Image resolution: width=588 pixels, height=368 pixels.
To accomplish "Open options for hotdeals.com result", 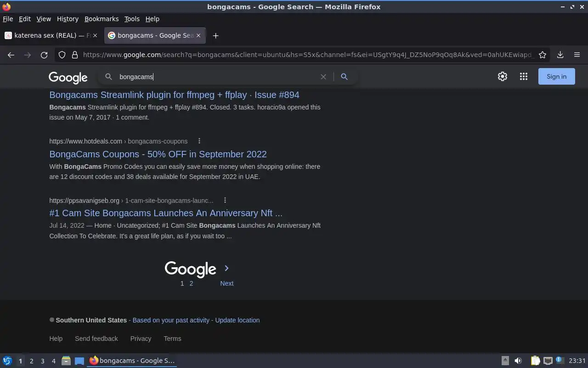I will pyautogui.click(x=199, y=141).
